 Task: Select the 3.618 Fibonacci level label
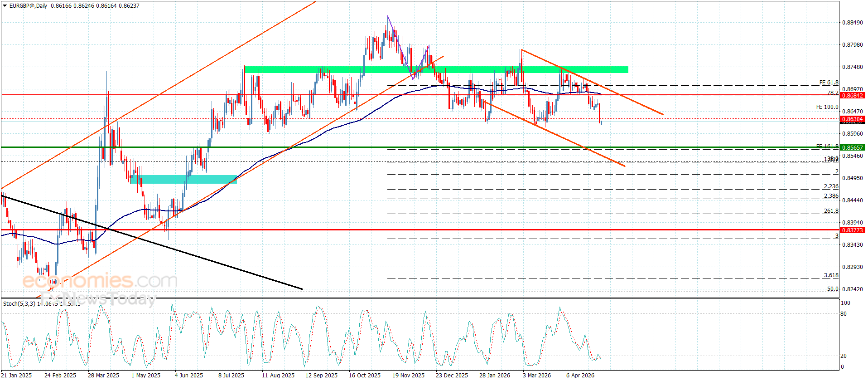831,275
